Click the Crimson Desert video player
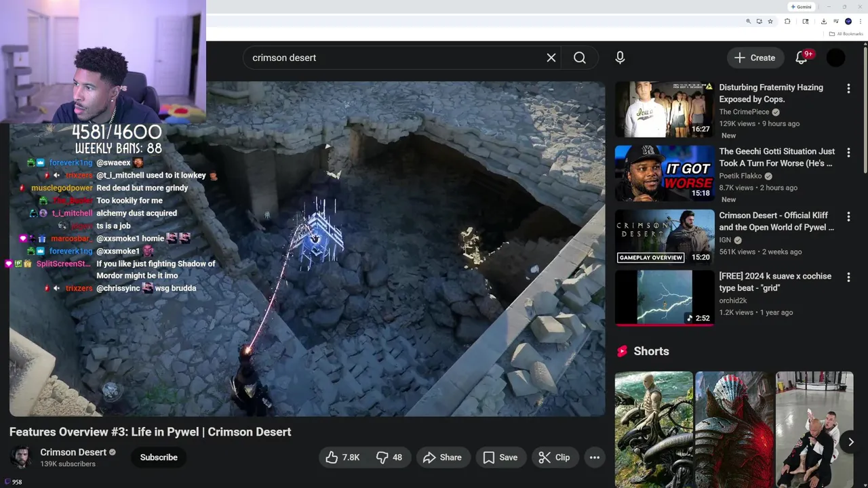This screenshot has width=868, height=488. tap(307, 249)
